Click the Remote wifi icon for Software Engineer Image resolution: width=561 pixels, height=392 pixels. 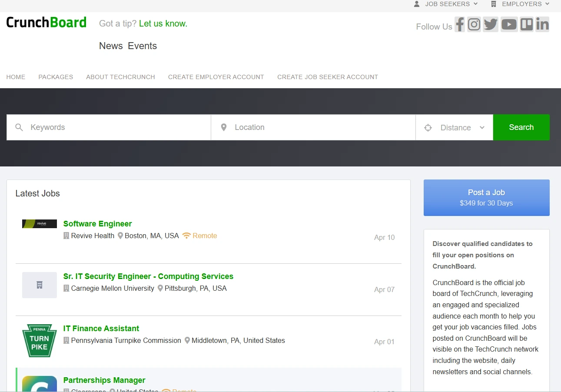pos(186,236)
